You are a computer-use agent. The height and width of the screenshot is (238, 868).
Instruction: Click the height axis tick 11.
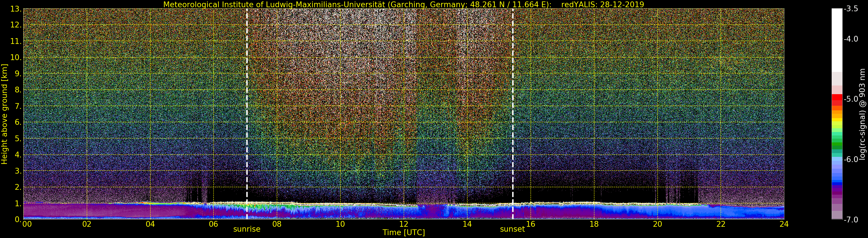(16, 41)
